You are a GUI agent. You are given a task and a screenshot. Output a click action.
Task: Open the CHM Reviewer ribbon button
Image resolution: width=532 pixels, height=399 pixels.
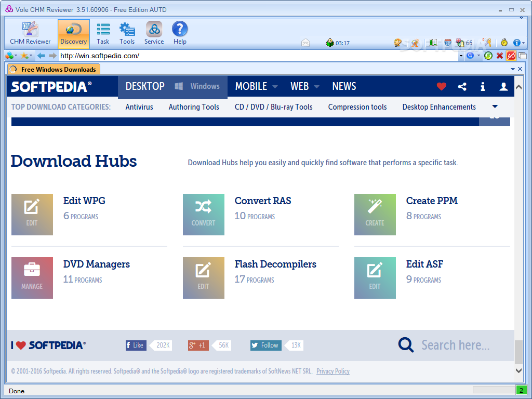tap(30, 33)
